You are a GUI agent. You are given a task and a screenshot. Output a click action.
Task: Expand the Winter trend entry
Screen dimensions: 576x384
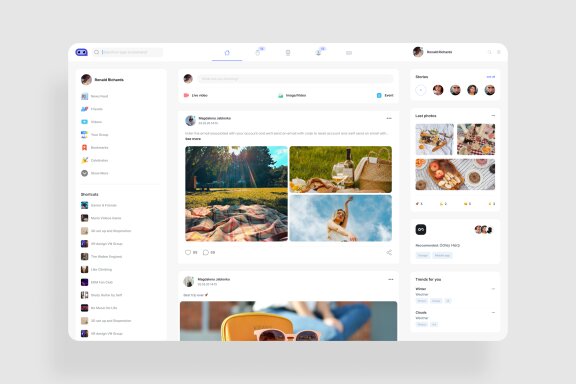(x=493, y=289)
